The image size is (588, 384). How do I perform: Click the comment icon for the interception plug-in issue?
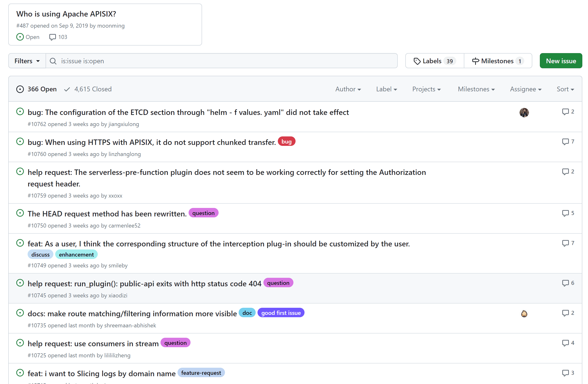pyautogui.click(x=565, y=243)
